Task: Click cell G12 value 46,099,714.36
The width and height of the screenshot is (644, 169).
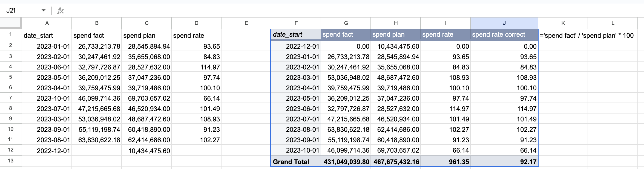Action: (x=346, y=150)
